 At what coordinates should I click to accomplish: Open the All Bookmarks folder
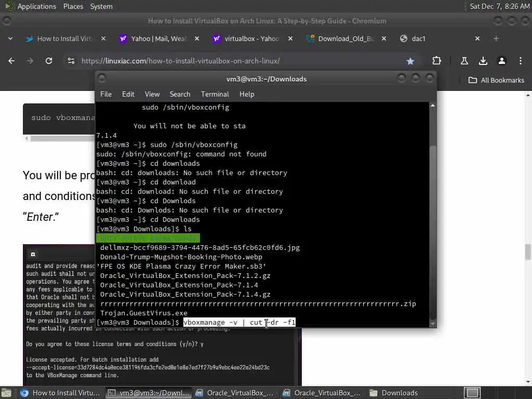(x=496, y=80)
